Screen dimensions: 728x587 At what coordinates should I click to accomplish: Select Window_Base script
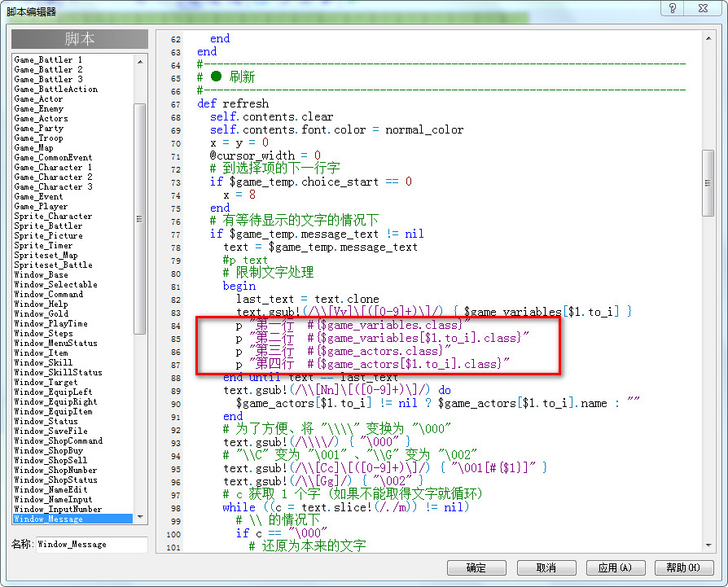point(42,274)
